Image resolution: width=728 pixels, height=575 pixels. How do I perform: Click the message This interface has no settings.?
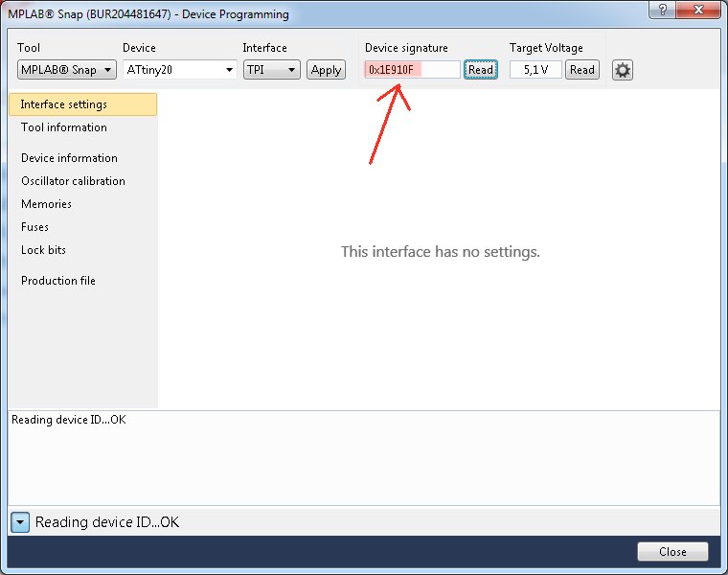click(x=440, y=251)
